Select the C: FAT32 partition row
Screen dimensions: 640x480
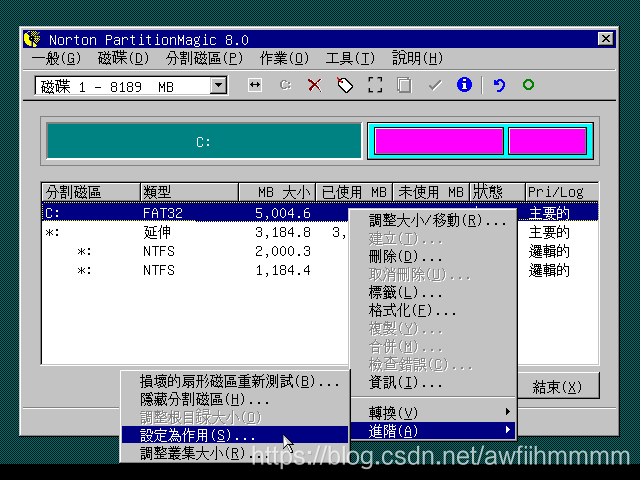point(320,212)
